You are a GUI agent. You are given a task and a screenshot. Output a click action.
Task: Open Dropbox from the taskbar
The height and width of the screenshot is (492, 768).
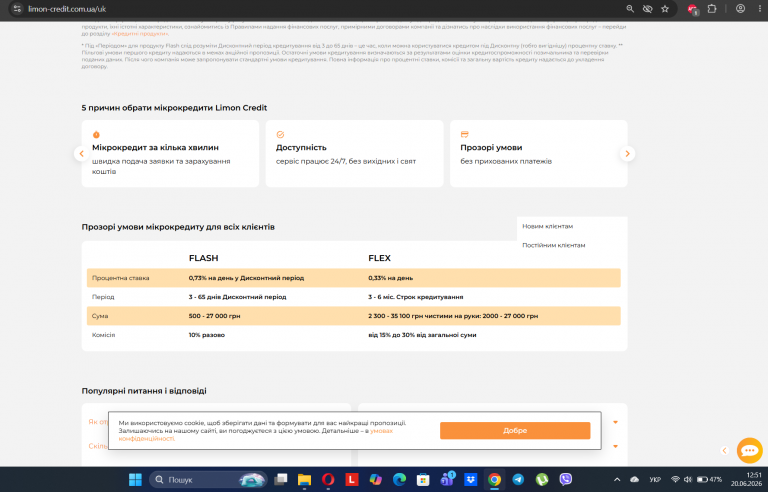(471, 479)
